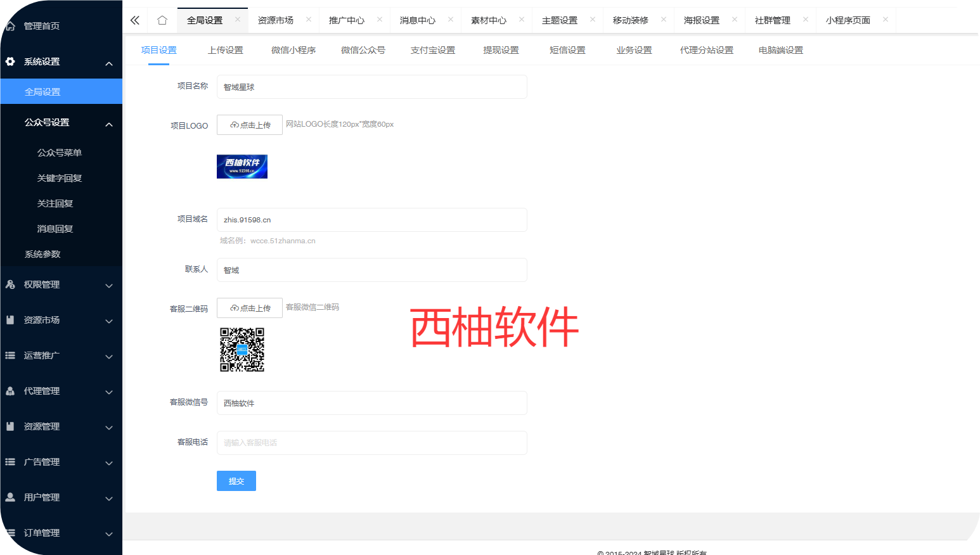Click the customer service QR code thumbnail
This screenshot has width=980, height=555.
[242, 350]
